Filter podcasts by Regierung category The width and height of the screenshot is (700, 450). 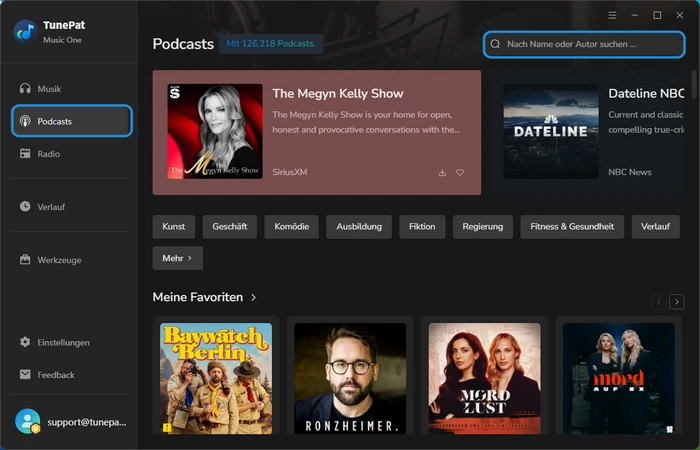click(483, 226)
